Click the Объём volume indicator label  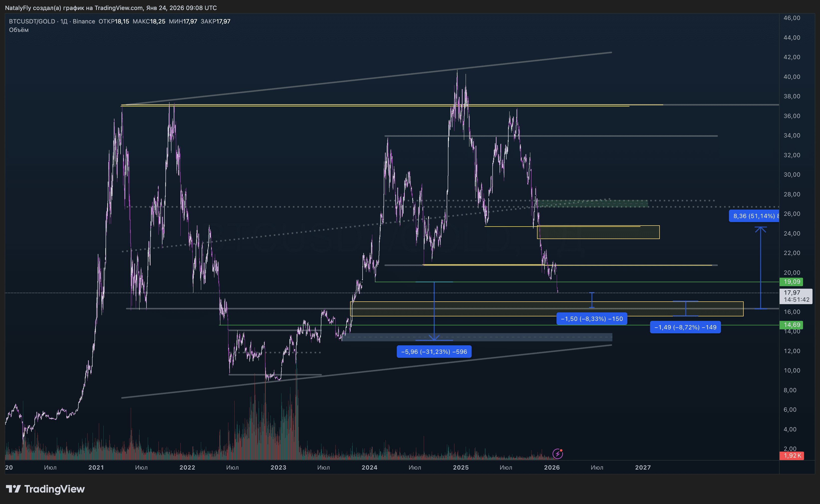point(19,30)
